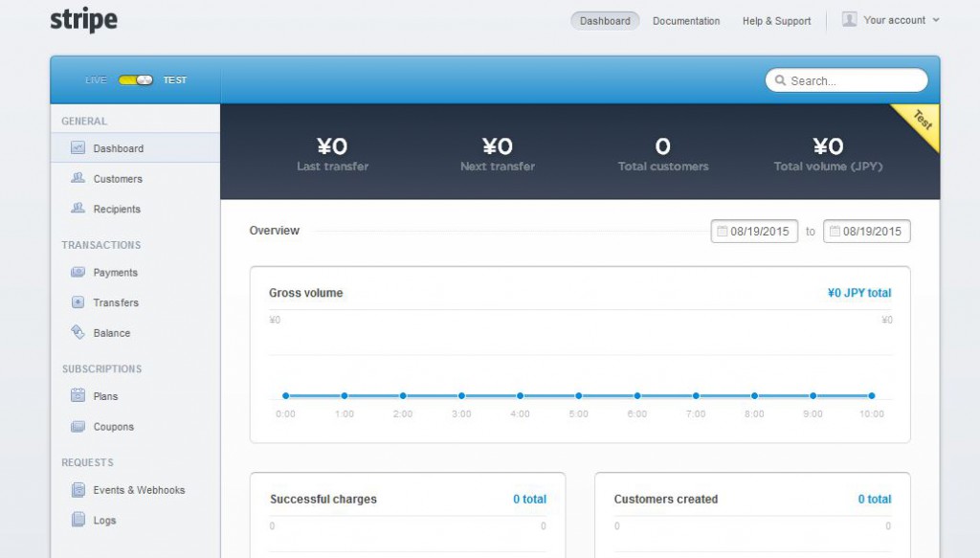Click the 7:00 data point on chart
This screenshot has height=558, width=980.
pyautogui.click(x=696, y=395)
